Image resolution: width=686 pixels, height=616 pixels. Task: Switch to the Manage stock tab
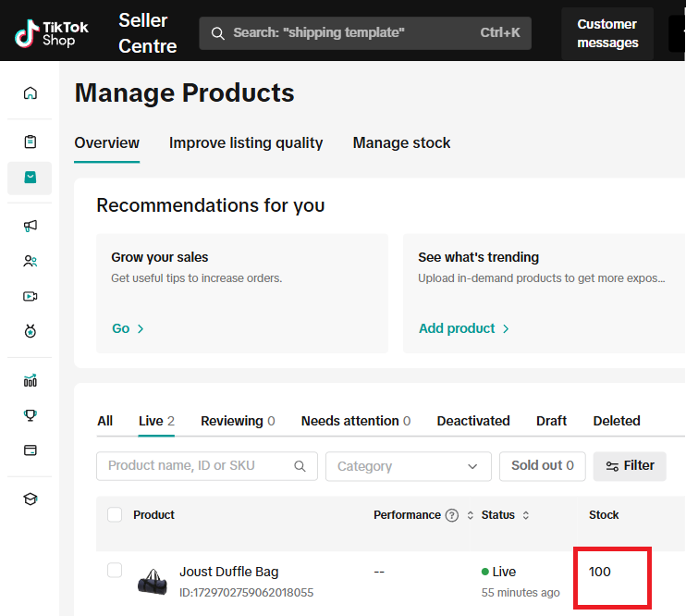401,143
